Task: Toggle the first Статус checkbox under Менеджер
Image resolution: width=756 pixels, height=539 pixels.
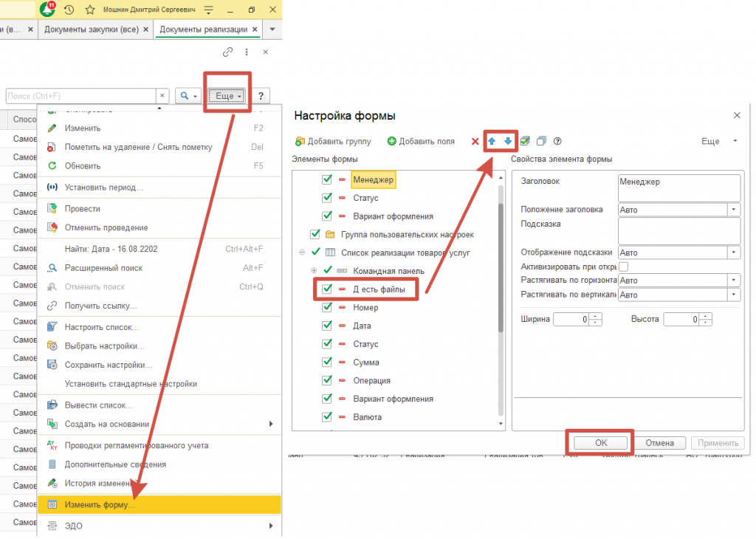Action: click(327, 198)
